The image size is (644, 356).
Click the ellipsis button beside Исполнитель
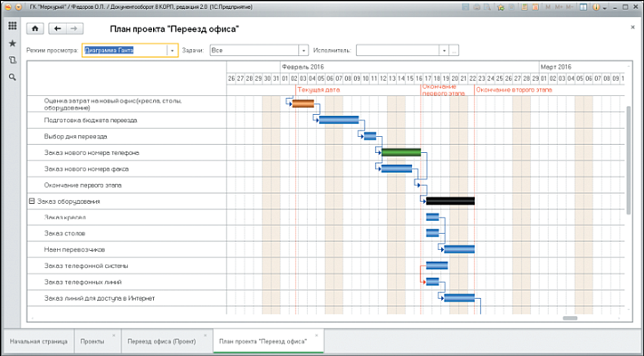[455, 51]
